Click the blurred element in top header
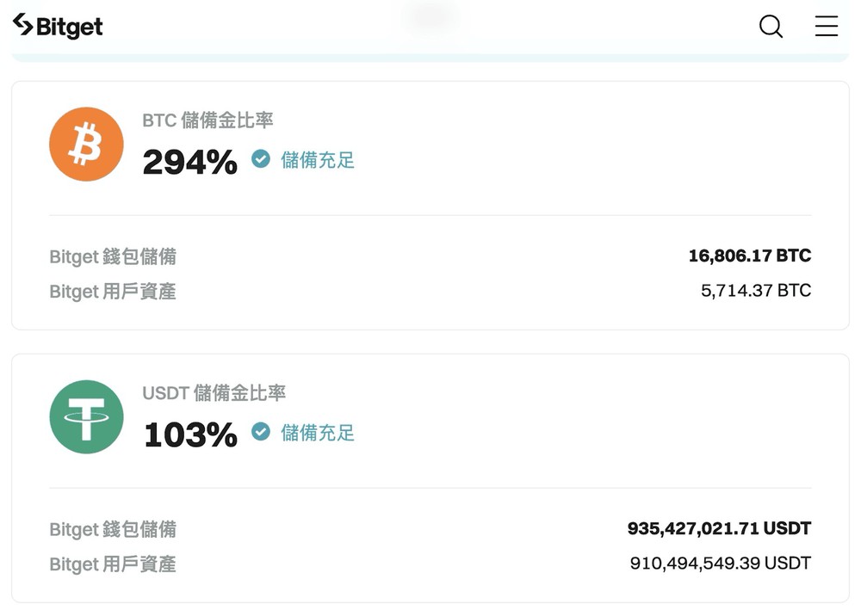This screenshot has width=861, height=616. tap(431, 16)
